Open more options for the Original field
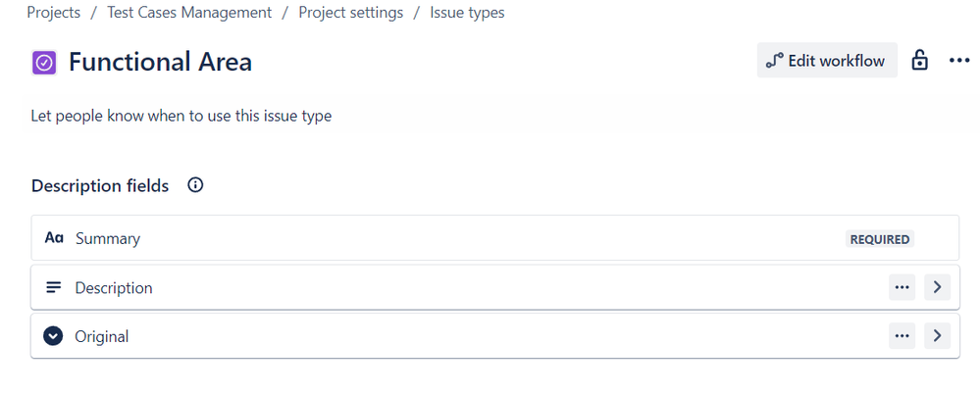Screen dimensions: 980x395 pyautogui.click(x=902, y=336)
